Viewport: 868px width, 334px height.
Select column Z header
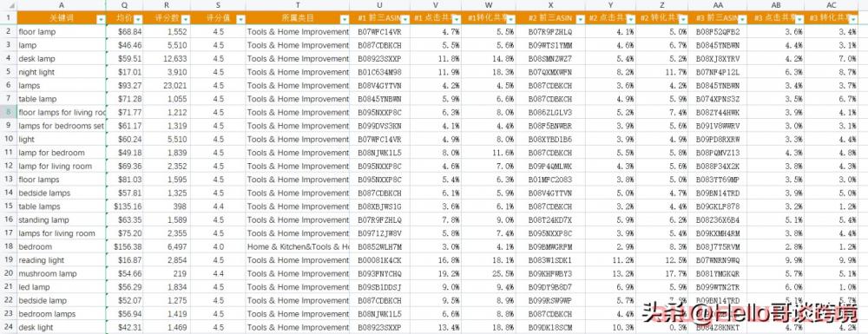coord(662,5)
